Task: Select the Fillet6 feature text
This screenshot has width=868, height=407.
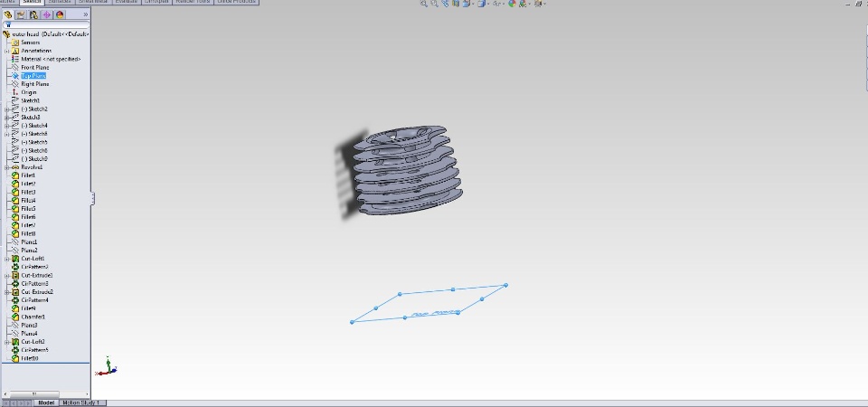Action: [28, 217]
